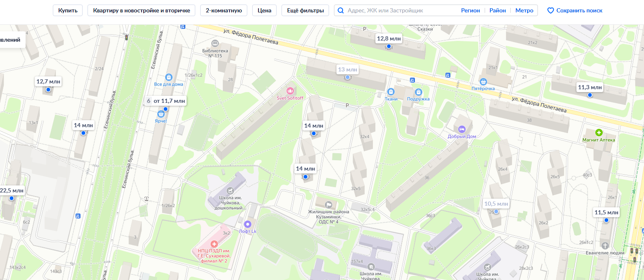Image resolution: width=644 pixels, height=280 pixels.
Task: Click the Магнит Аптека pharmacy icon
Action: pos(599,133)
